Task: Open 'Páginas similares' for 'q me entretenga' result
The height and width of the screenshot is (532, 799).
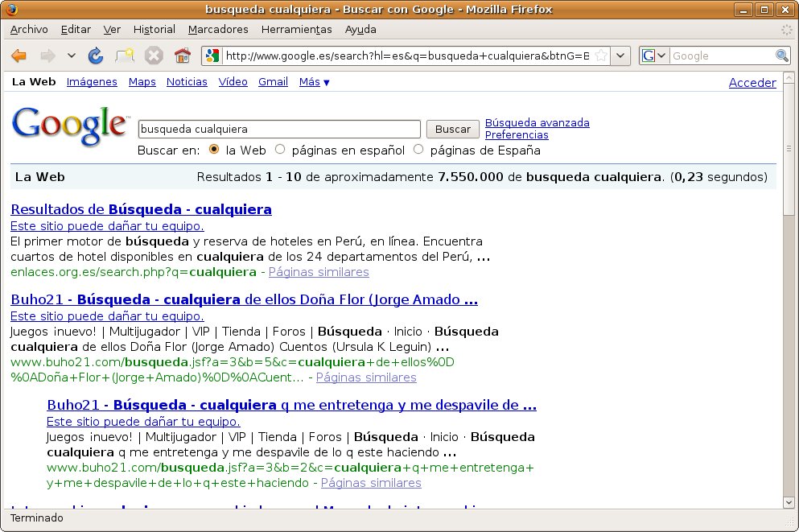Action: click(371, 483)
